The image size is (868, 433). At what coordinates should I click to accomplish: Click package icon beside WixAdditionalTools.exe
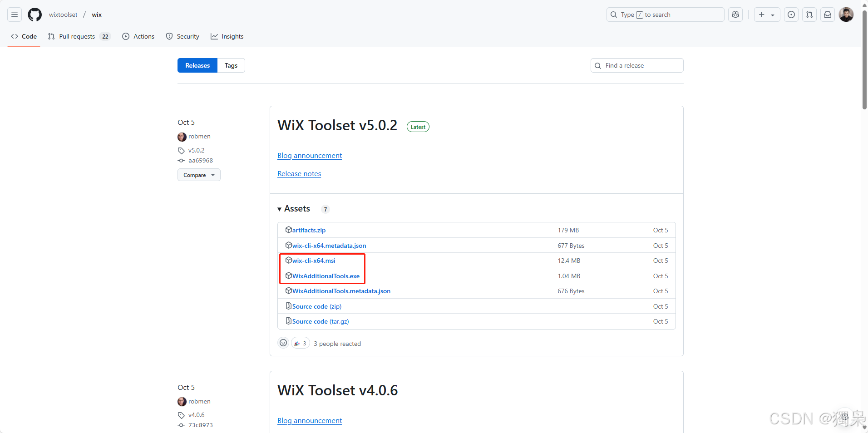[288, 276]
